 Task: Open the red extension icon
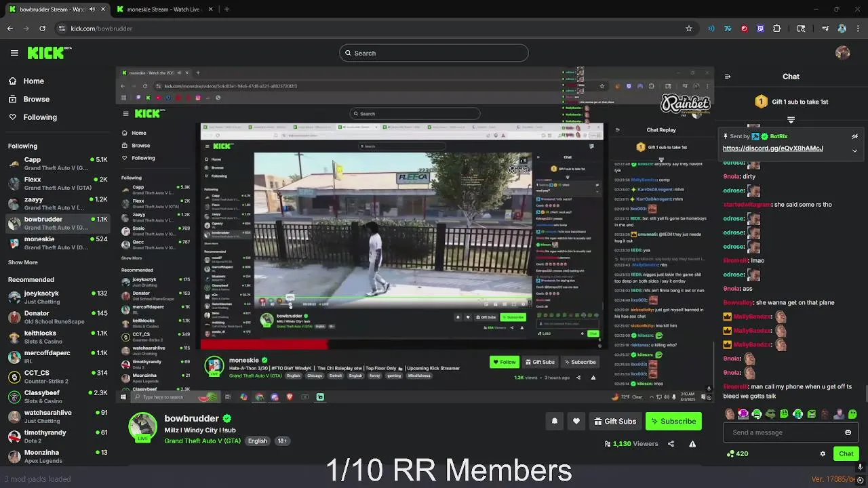744,28
